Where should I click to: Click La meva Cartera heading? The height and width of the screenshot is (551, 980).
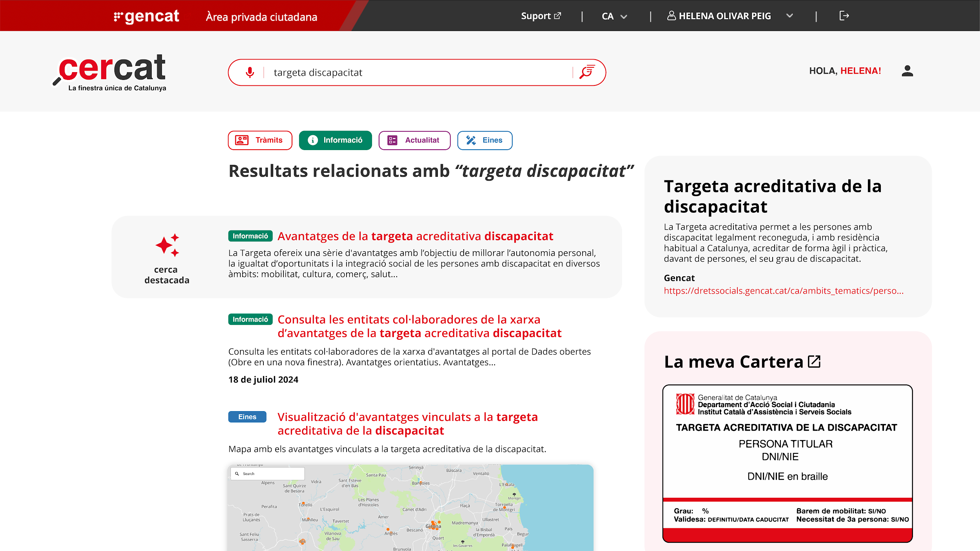click(734, 361)
